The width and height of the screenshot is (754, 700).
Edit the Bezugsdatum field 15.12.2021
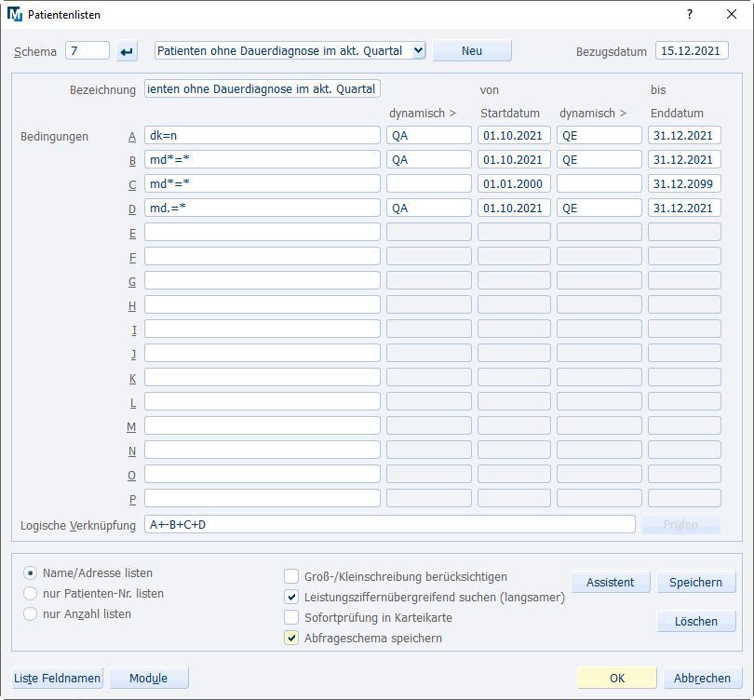tap(692, 51)
